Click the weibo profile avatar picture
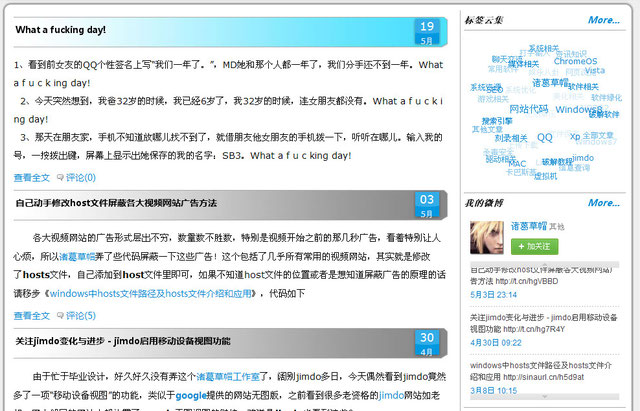 [487, 238]
